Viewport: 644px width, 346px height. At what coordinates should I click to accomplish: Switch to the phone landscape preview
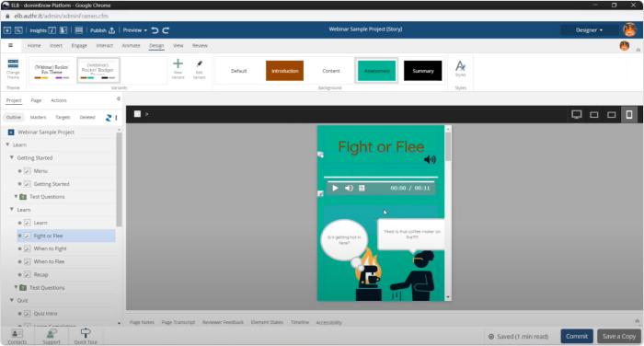point(612,115)
